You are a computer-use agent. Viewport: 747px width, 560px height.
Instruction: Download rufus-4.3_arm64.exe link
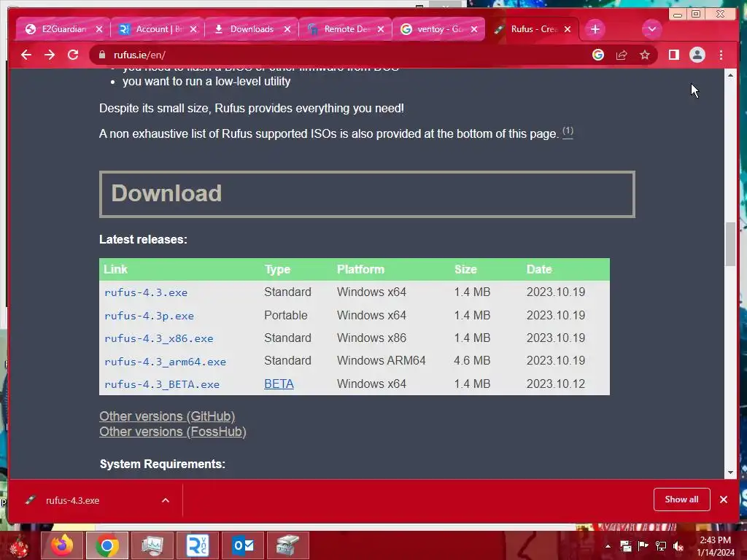[165, 362]
